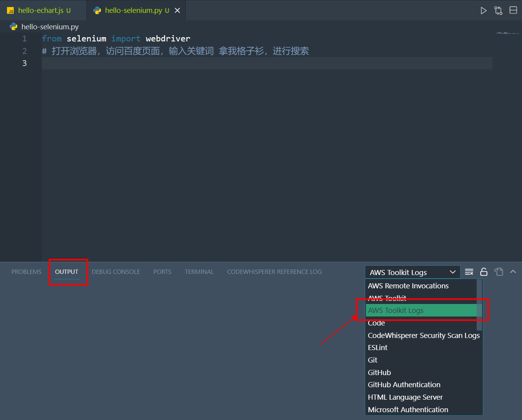This screenshot has width=522, height=420.
Task: Maximize panel with the chevron-up icon
Action: click(x=513, y=272)
